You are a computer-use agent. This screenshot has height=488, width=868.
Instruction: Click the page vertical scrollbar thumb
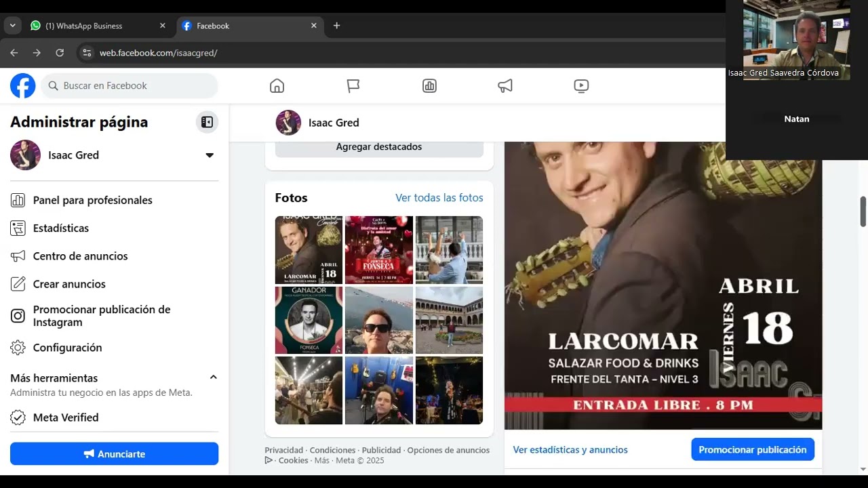863,211
